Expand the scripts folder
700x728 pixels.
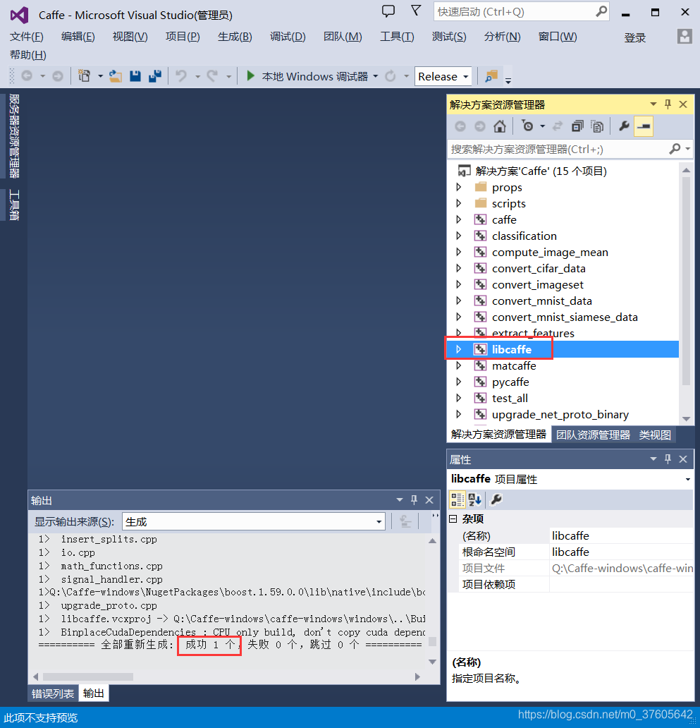tap(459, 203)
